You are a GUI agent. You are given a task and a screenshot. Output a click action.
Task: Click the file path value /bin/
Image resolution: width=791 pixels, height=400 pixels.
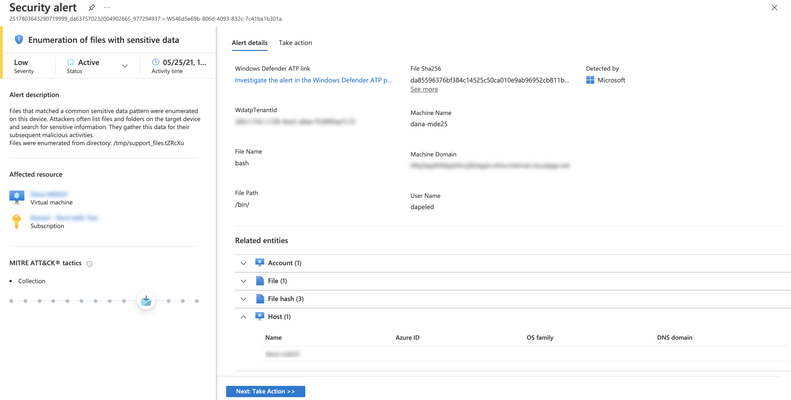tap(242, 204)
